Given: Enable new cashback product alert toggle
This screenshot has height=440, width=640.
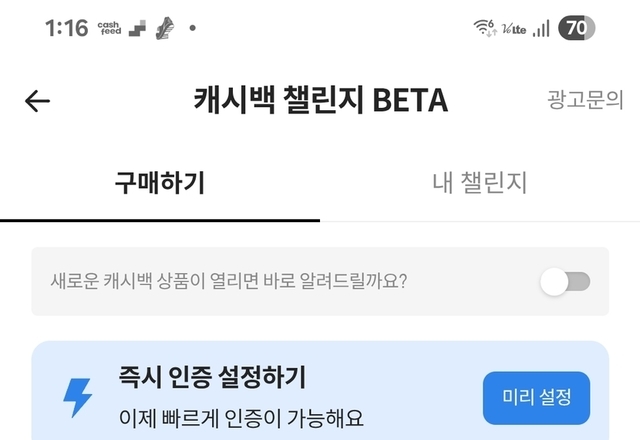Looking at the screenshot, I should pyautogui.click(x=565, y=282).
